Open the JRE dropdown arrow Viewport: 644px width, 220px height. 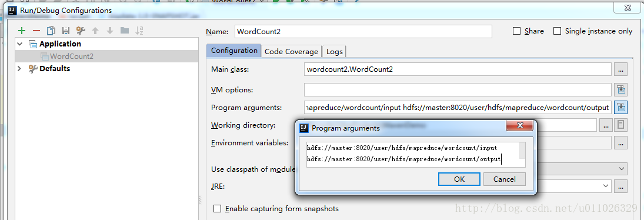coord(605,186)
